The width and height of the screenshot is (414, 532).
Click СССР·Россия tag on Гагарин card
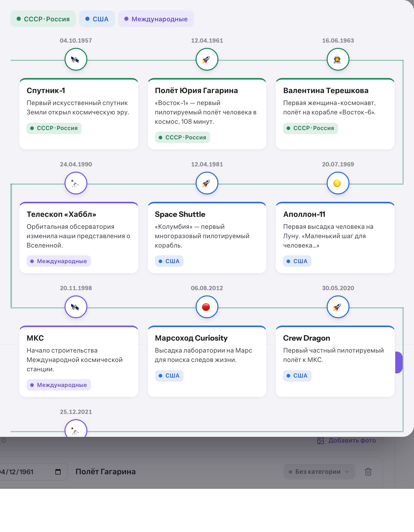click(x=183, y=138)
